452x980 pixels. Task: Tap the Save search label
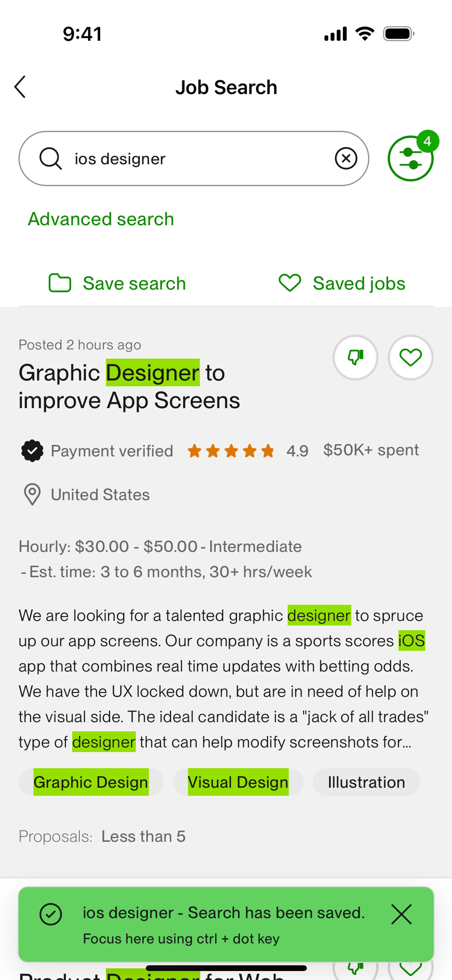[134, 283]
